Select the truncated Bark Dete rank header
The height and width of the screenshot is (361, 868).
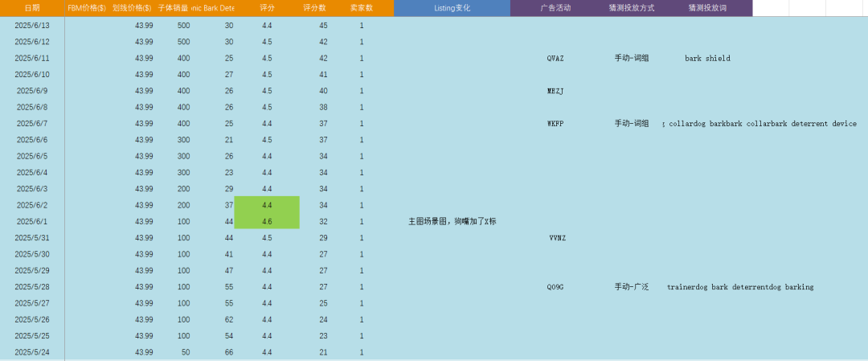213,8
